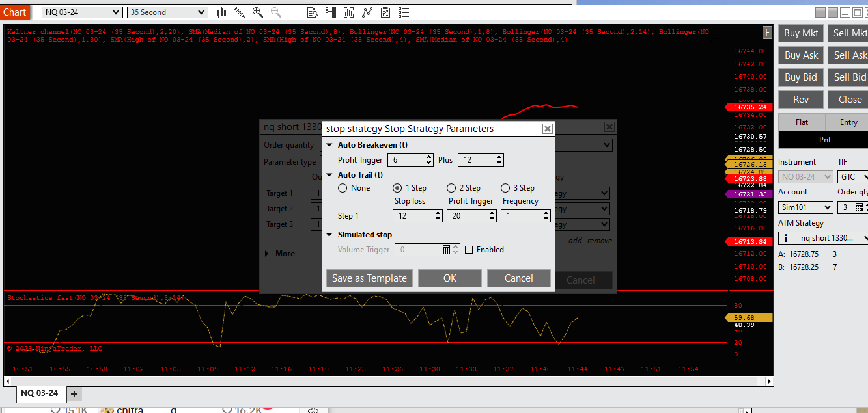Click the F button at chart top-right
868x413 pixels.
(768, 32)
